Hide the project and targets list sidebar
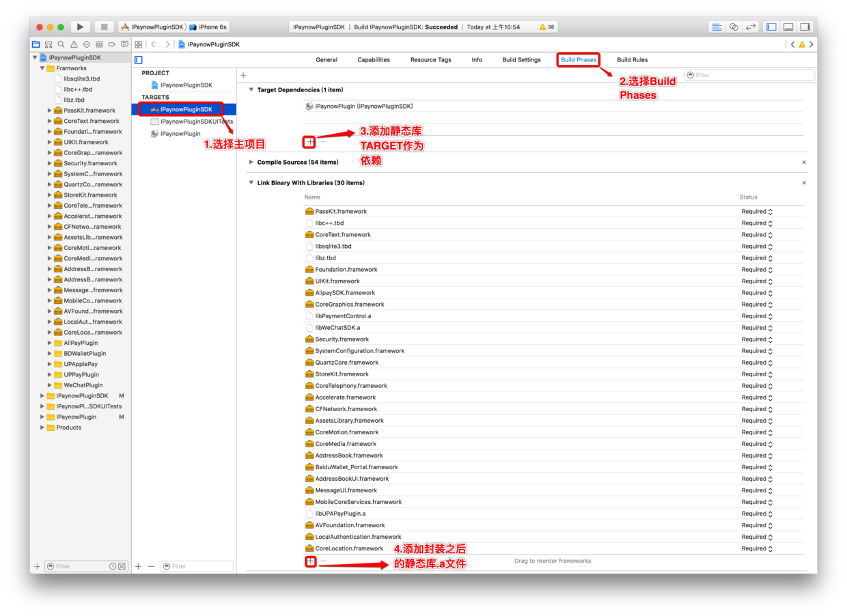847x616 pixels. coord(139,60)
